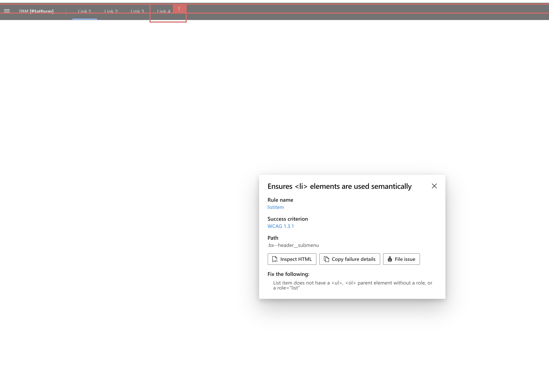Open the listitem rule name link
Viewport: 549px width, 392px height.
point(275,207)
